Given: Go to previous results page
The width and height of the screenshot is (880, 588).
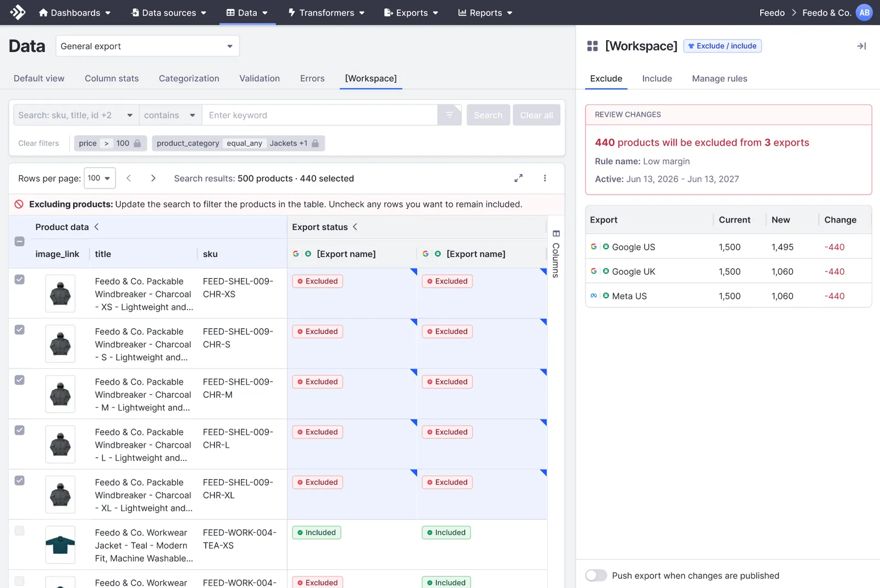Looking at the screenshot, I should pos(129,178).
